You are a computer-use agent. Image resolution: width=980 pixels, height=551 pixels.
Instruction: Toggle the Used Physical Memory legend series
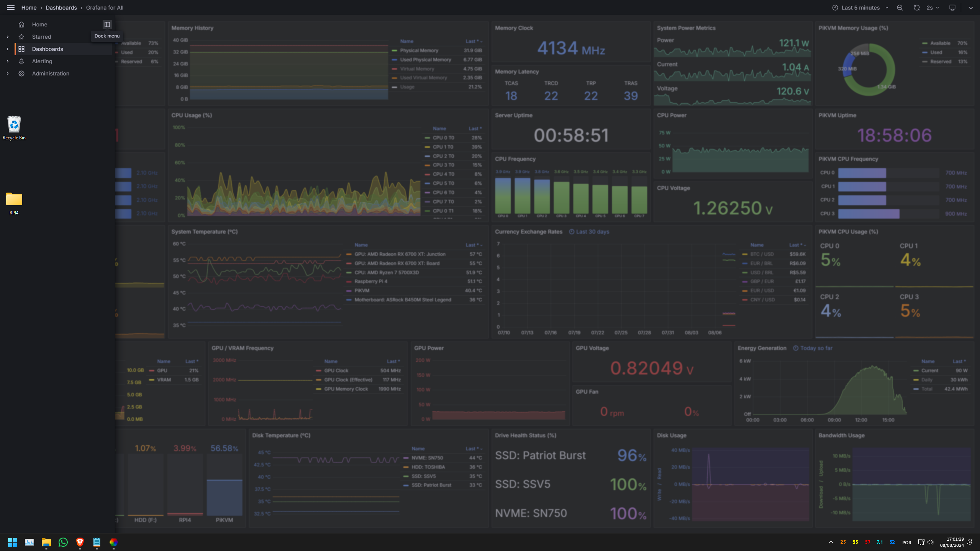[x=425, y=60]
